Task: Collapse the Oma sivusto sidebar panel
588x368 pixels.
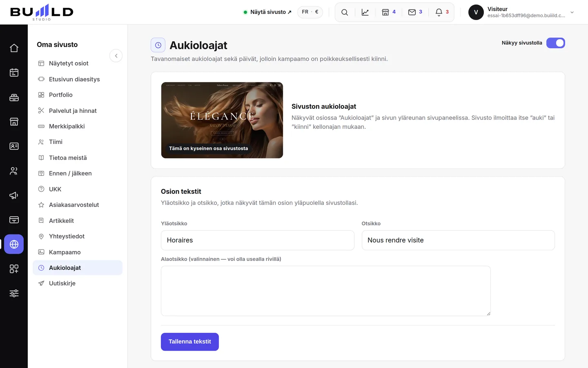Action: point(116,56)
